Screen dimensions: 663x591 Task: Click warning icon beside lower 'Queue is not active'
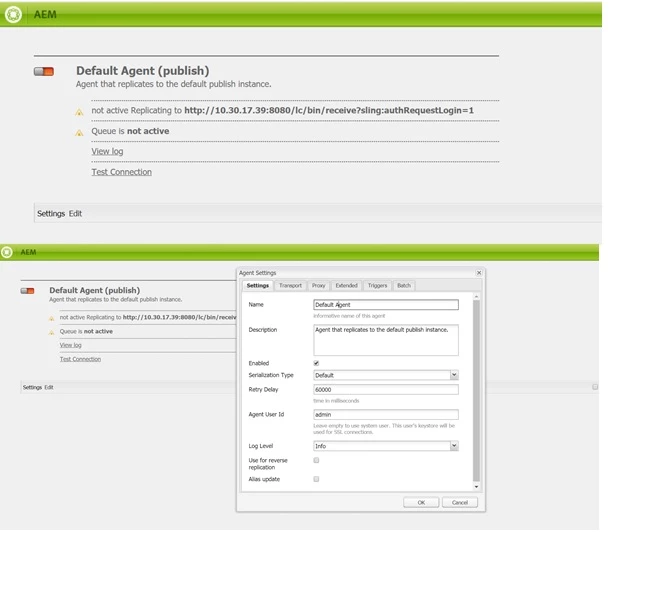coord(51,332)
